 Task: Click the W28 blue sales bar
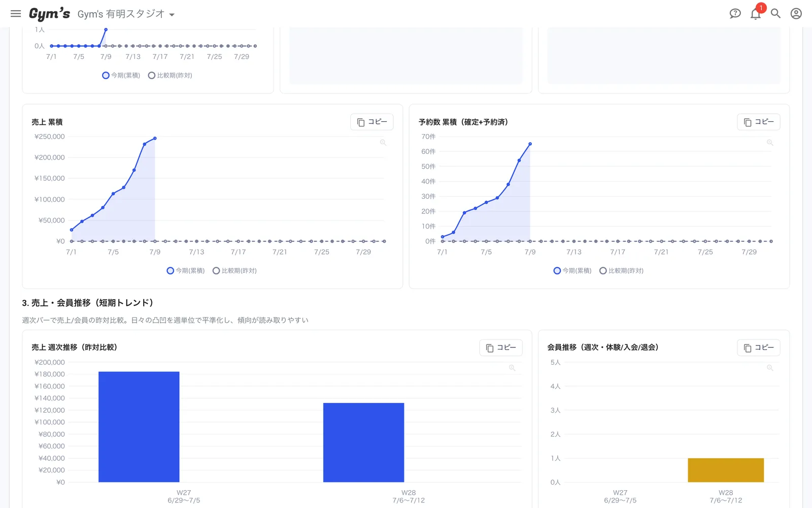click(363, 442)
